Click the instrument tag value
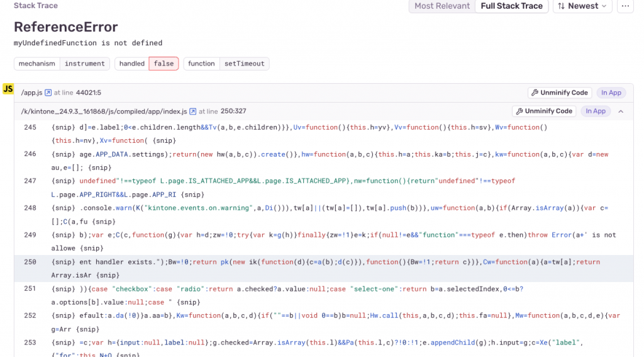 click(85, 64)
